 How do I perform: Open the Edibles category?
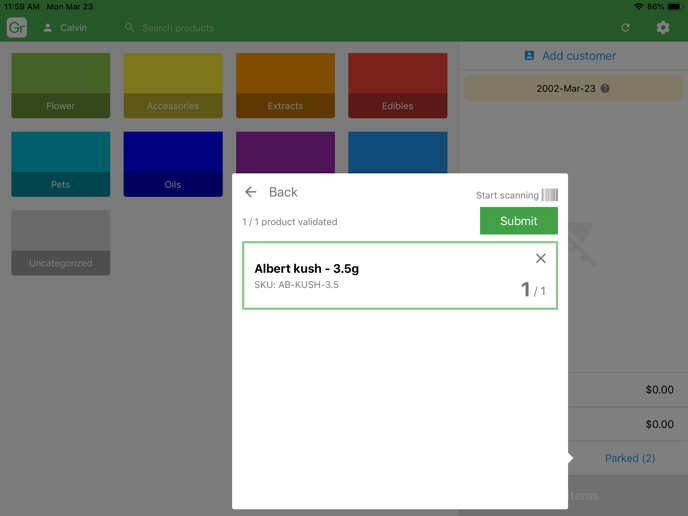[x=397, y=86]
